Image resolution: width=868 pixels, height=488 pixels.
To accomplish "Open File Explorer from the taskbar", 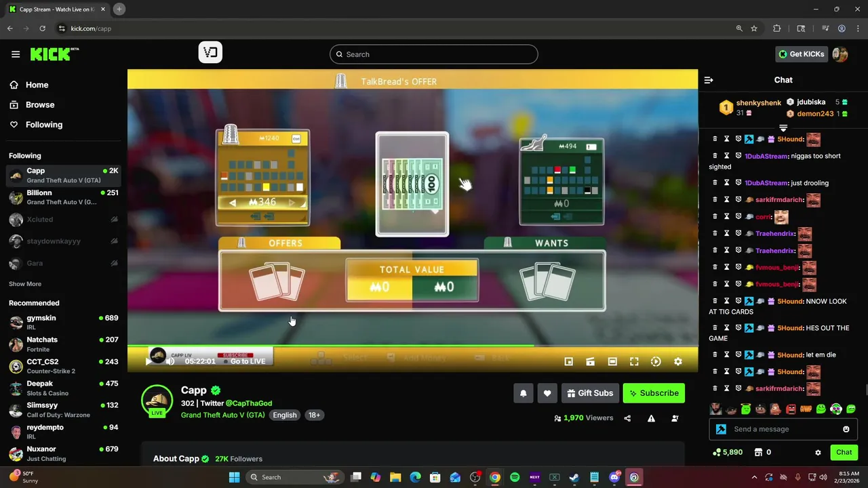I will (x=395, y=477).
